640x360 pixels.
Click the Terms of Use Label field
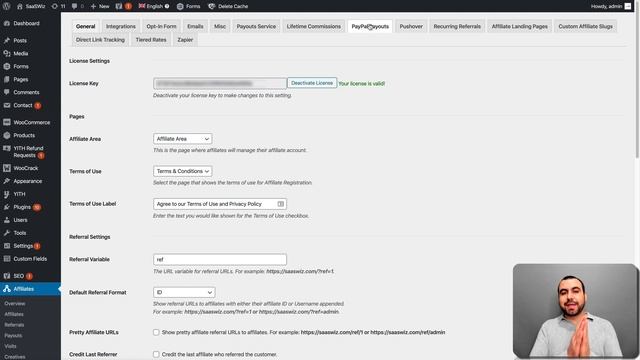[220, 204]
